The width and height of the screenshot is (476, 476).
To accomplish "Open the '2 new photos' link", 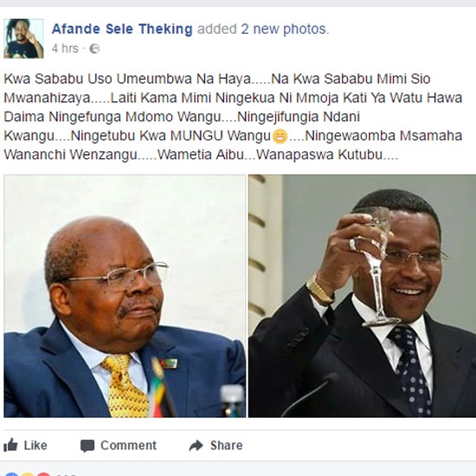I will 285,29.
